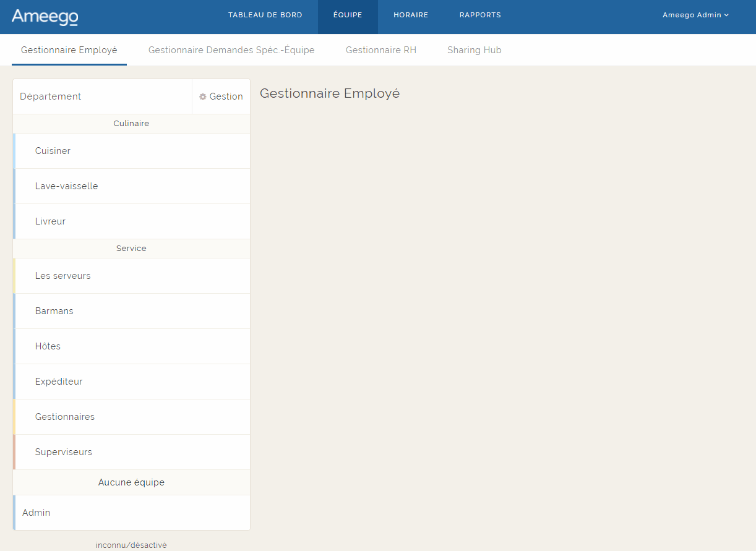Screen dimensions: 756x551
Task: Select the Gestionnaires department
Action: [x=65, y=417]
